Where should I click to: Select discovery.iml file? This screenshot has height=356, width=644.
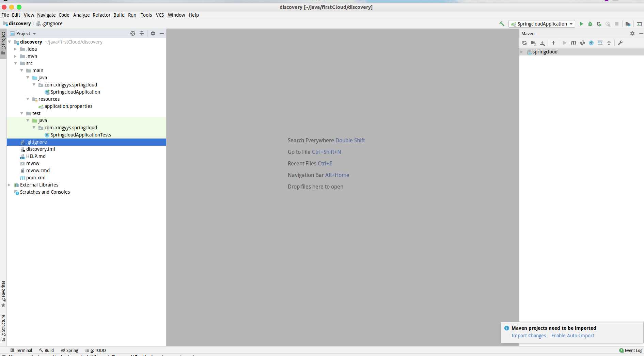point(41,149)
